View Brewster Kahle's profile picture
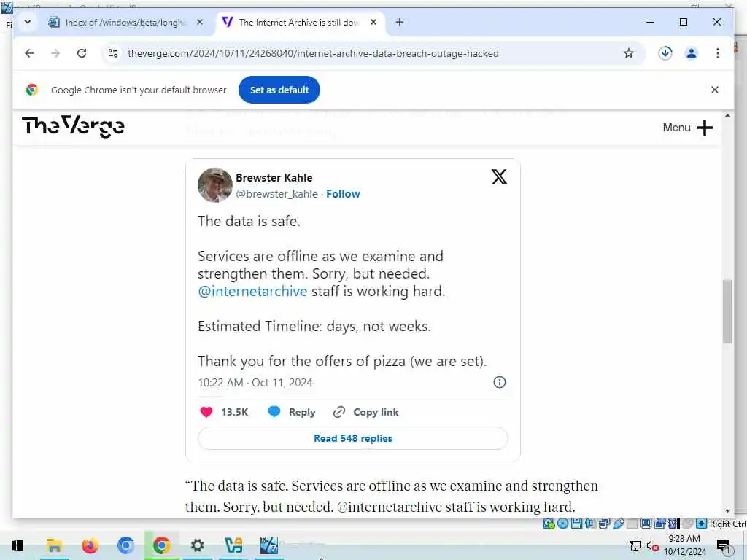 pos(215,185)
